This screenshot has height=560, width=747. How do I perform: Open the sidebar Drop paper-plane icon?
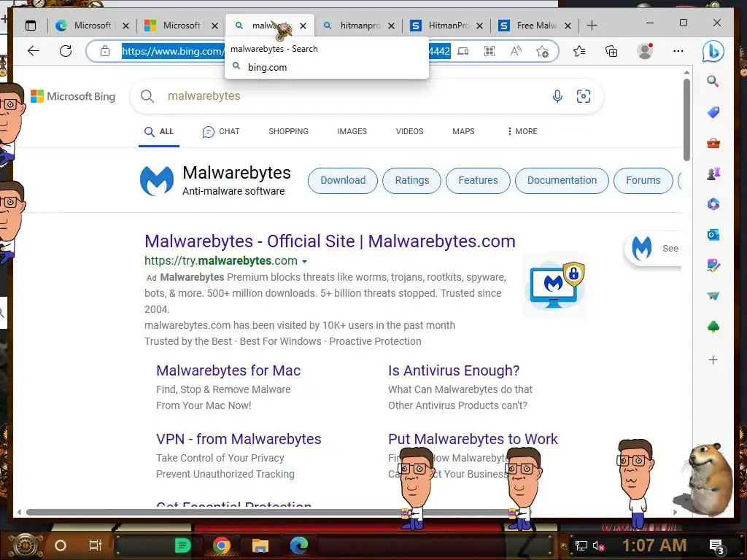713,296
